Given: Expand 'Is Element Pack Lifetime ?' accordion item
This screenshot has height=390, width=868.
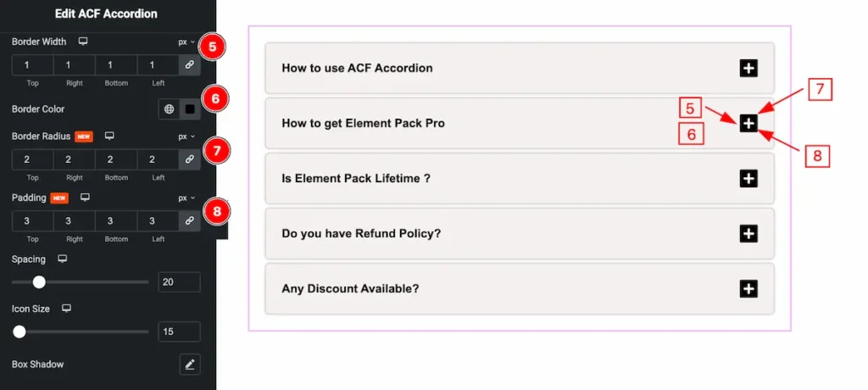Looking at the screenshot, I should pos(748,178).
